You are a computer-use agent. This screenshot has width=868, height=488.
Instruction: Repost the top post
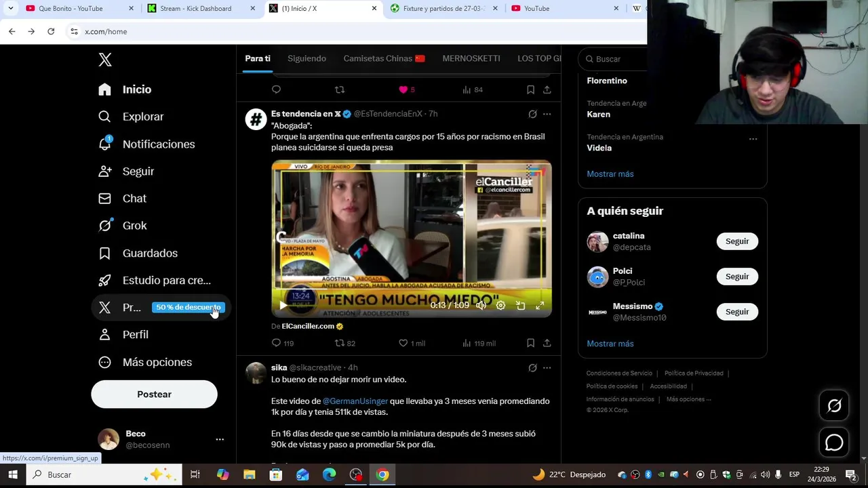tap(340, 89)
